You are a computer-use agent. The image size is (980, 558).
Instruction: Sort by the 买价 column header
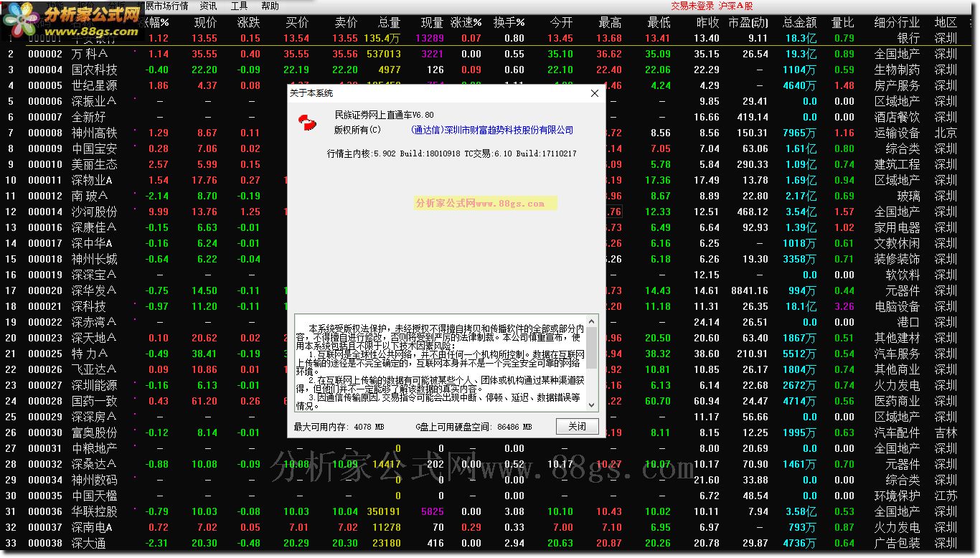[x=297, y=23]
